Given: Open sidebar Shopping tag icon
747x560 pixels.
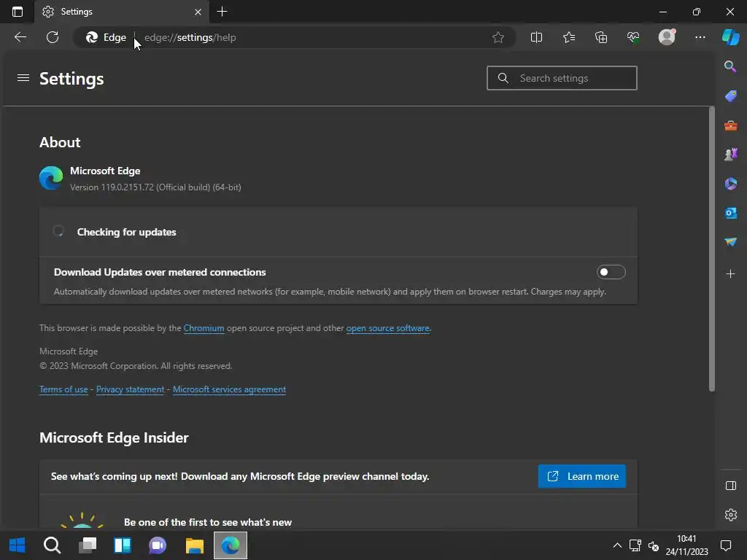Looking at the screenshot, I should [730, 96].
